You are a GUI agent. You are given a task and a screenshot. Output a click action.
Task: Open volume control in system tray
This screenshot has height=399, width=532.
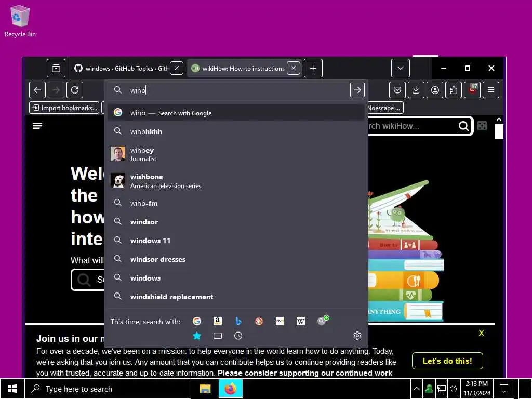[x=453, y=389]
